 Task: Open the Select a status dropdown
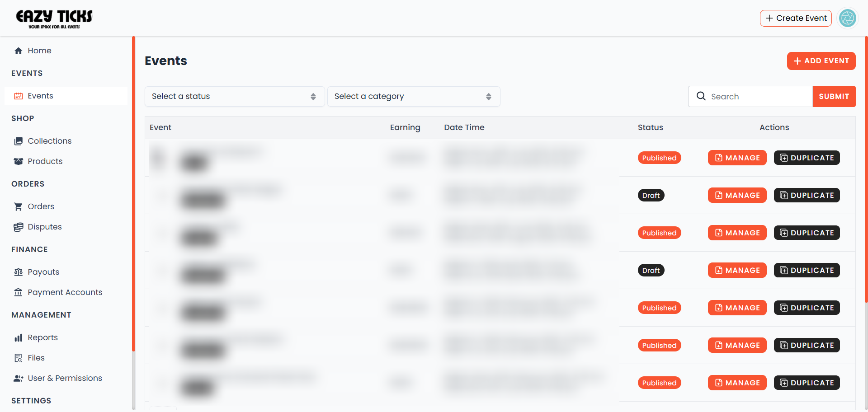pos(234,96)
